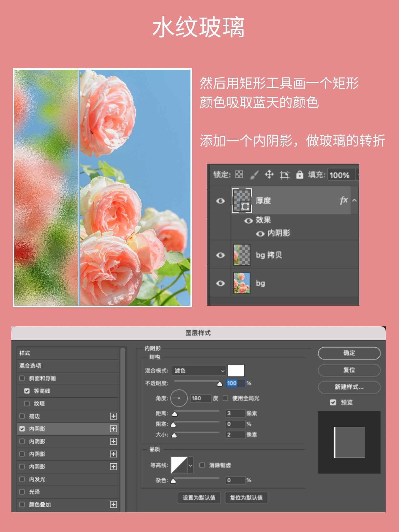399x532 pixels.
Task: Uncheck the 预览 preview checkbox
Action: coord(333,402)
